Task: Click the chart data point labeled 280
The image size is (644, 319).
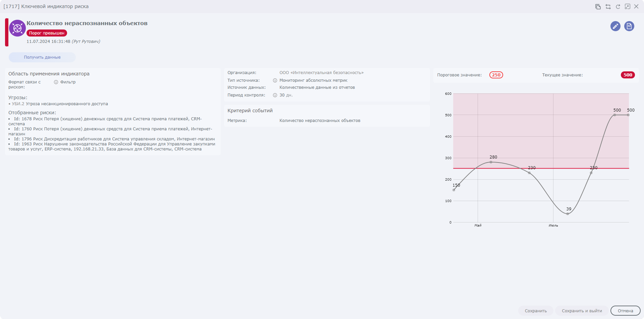Action: coord(491,162)
